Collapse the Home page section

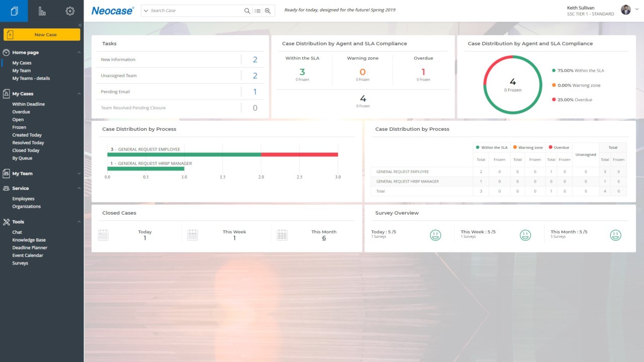(79, 52)
